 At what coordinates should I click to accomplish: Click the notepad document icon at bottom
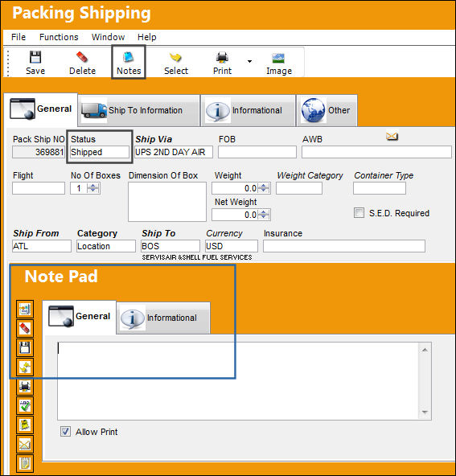25,464
